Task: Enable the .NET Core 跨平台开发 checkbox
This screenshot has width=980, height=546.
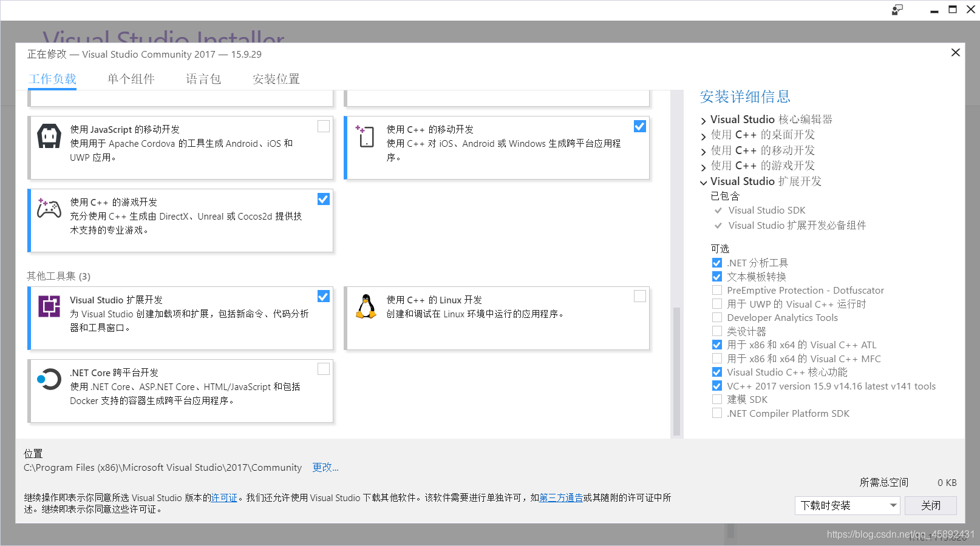Action: tap(324, 369)
